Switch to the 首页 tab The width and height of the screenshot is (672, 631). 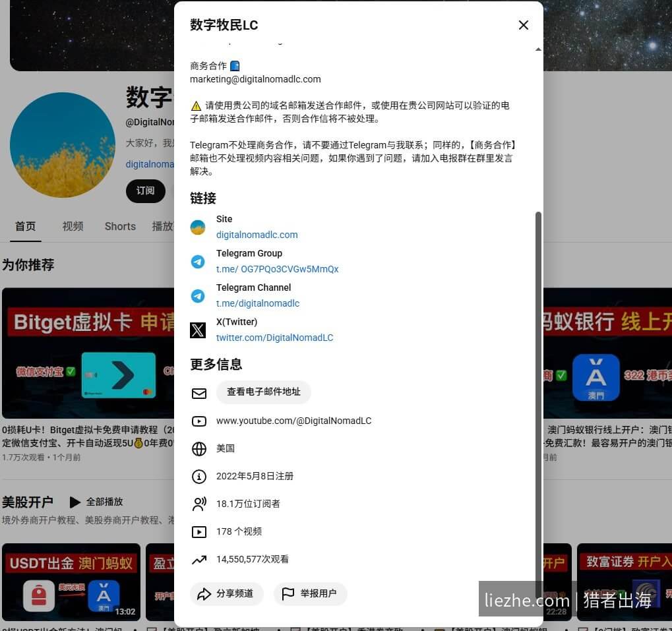[25, 226]
